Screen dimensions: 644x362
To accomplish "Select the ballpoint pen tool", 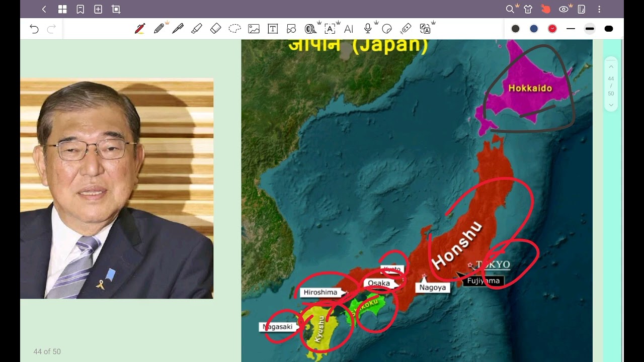I will tap(178, 29).
